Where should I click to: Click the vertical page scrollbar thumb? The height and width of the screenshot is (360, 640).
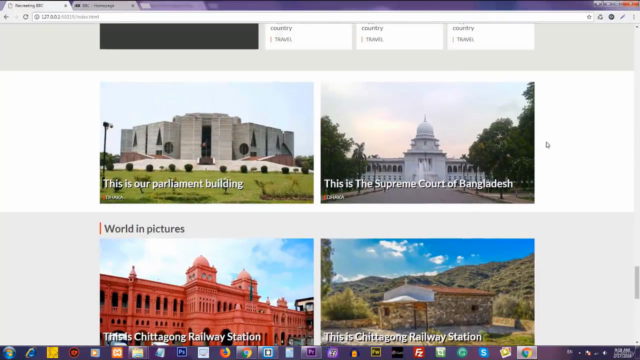pos(636,282)
